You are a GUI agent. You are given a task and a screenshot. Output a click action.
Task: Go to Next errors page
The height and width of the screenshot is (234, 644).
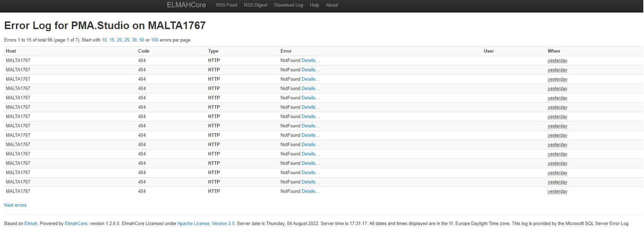pos(15,205)
